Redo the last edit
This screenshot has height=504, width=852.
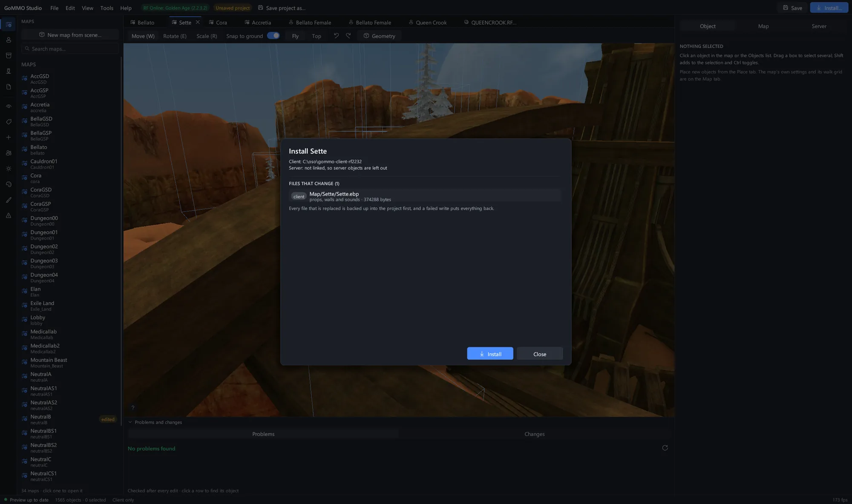tap(348, 36)
